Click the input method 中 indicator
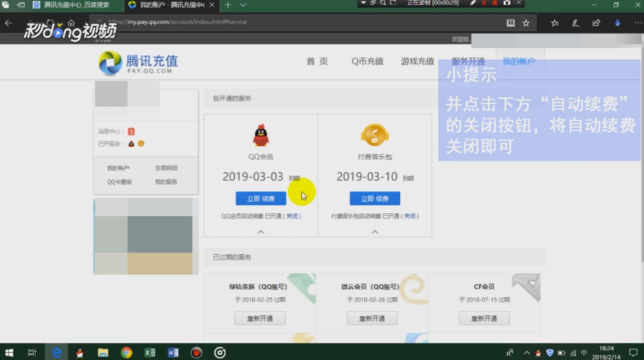Viewport: 644px width, 360px height. [584, 353]
